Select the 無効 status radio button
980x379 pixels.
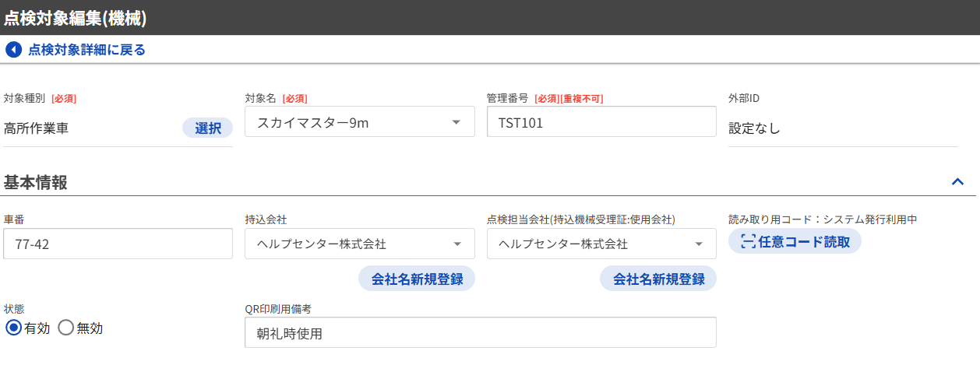[x=65, y=328]
